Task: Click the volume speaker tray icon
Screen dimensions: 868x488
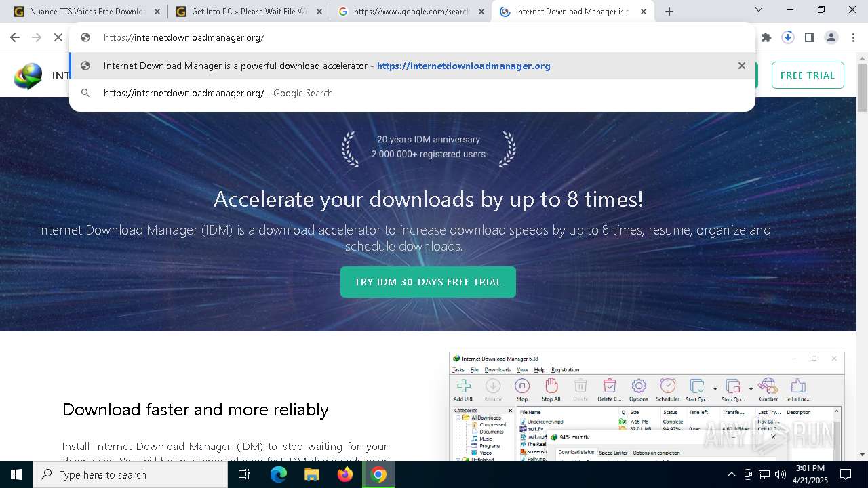Action: [781, 474]
